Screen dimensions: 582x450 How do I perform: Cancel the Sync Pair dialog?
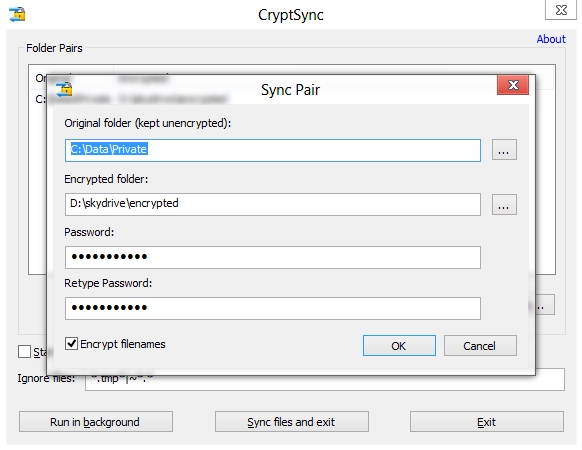480,346
